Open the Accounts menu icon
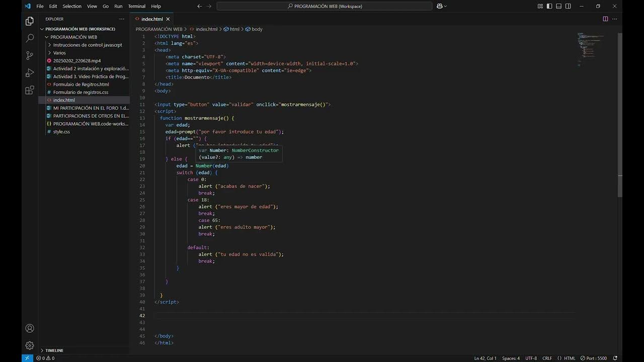 tap(30, 328)
